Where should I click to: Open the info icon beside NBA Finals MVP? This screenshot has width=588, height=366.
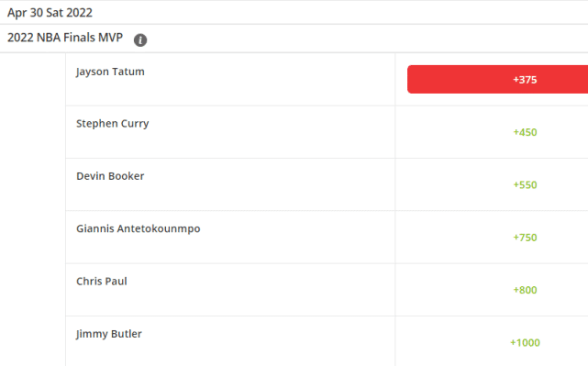[x=140, y=39]
